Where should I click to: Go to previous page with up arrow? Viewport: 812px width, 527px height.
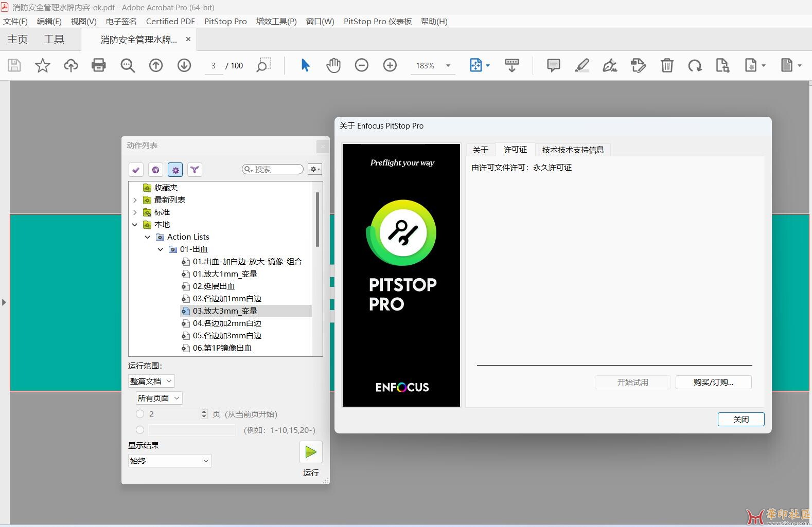pos(156,65)
